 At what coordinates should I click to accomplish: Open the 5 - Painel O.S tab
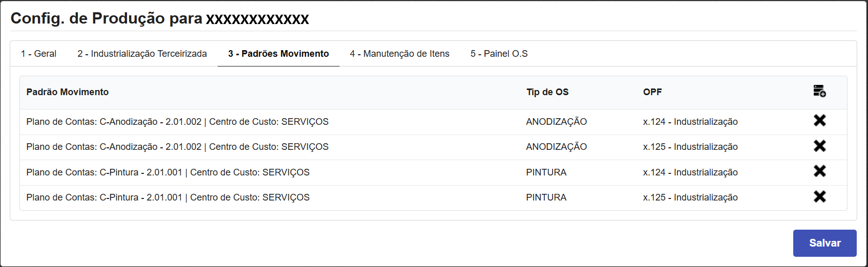(x=499, y=54)
